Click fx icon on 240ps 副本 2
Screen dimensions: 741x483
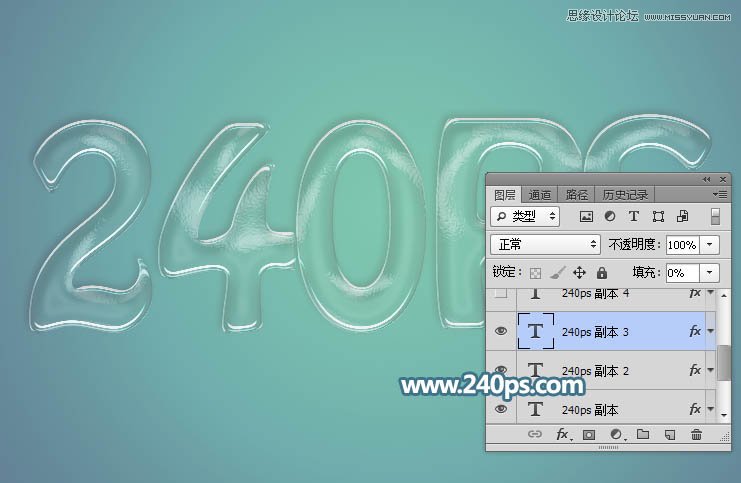click(695, 370)
